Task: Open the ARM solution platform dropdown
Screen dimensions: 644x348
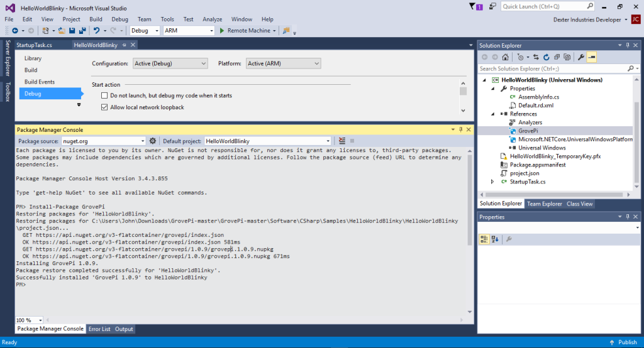Action: pyautogui.click(x=188, y=30)
